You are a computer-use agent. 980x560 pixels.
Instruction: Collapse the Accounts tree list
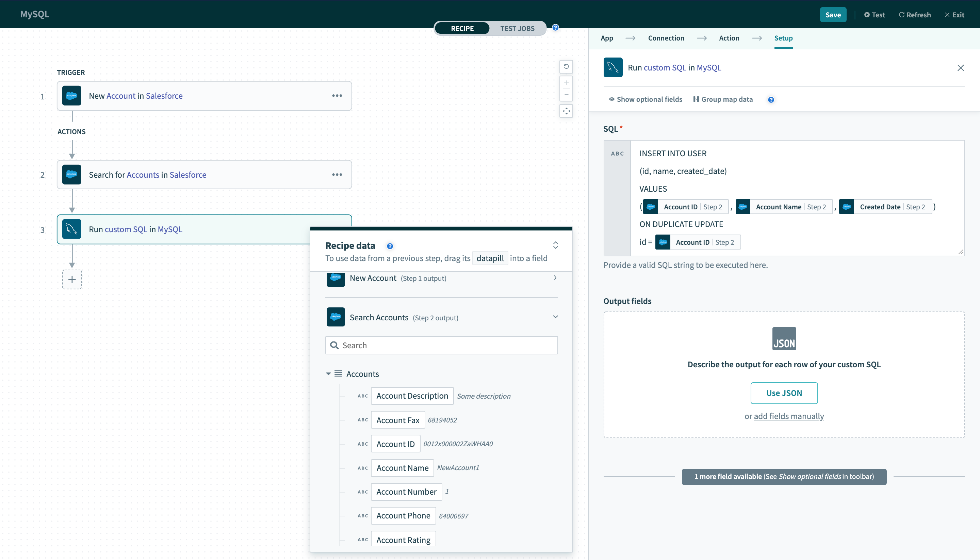tap(328, 374)
